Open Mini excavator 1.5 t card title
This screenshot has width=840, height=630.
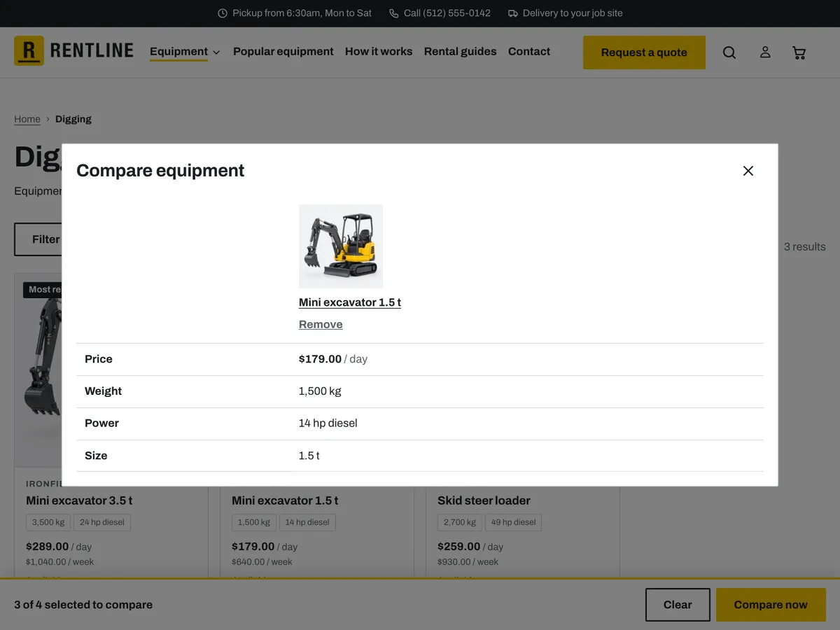[285, 500]
